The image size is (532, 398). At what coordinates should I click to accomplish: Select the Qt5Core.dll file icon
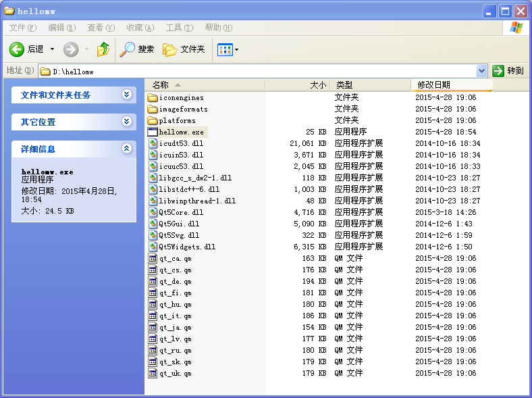tap(153, 212)
